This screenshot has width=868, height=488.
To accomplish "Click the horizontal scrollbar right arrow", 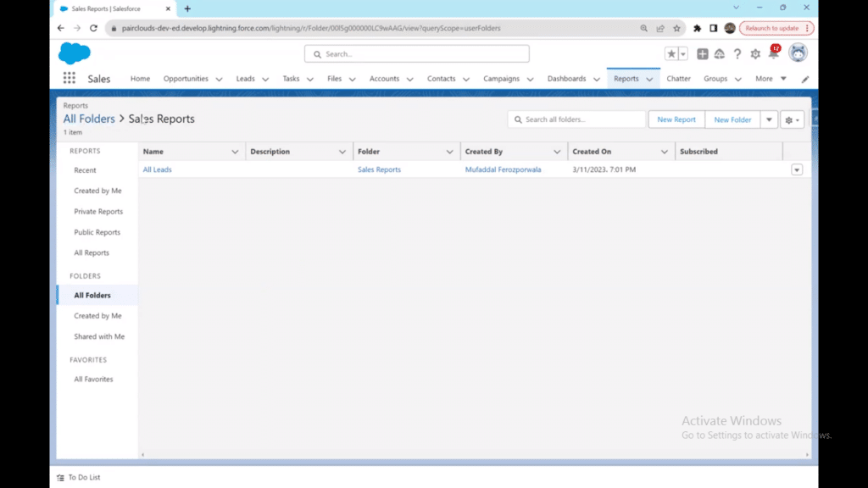I will (807, 455).
